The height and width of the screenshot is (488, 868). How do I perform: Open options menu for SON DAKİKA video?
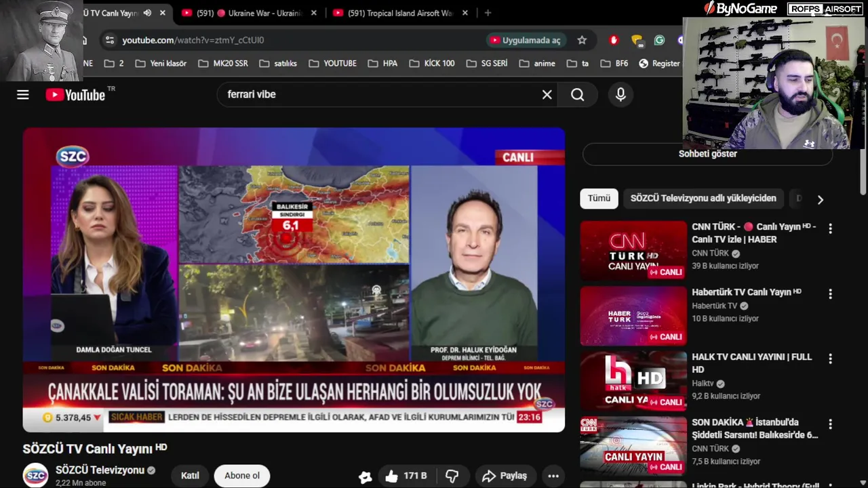[830, 424]
